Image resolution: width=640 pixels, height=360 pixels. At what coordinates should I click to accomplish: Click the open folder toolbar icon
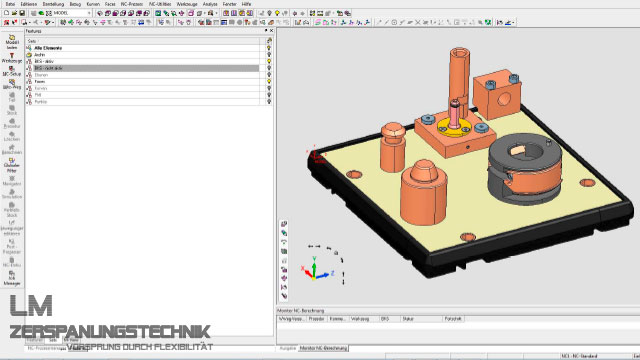(14, 13)
